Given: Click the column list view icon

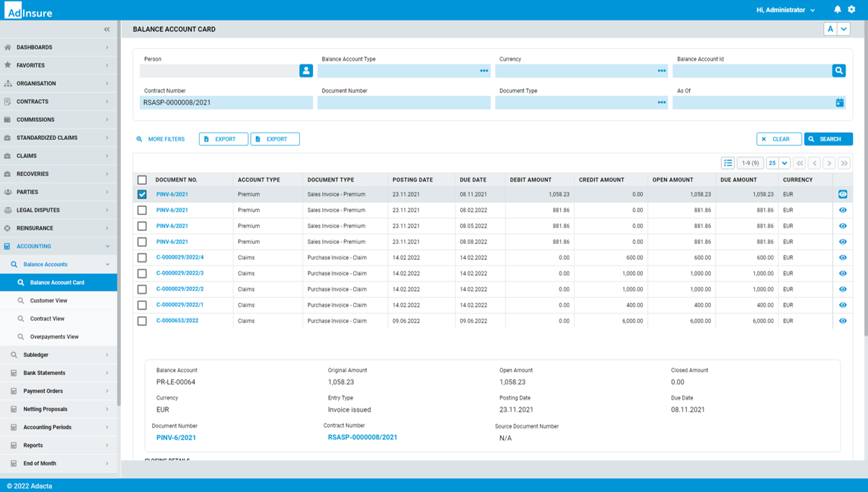Looking at the screenshot, I should click(x=727, y=163).
